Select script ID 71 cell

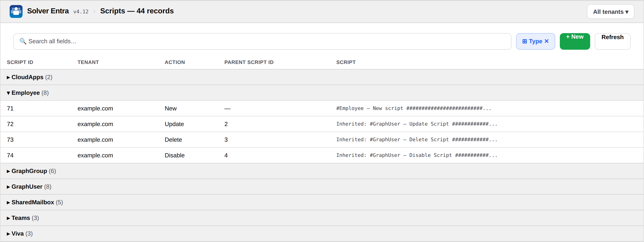[10, 109]
